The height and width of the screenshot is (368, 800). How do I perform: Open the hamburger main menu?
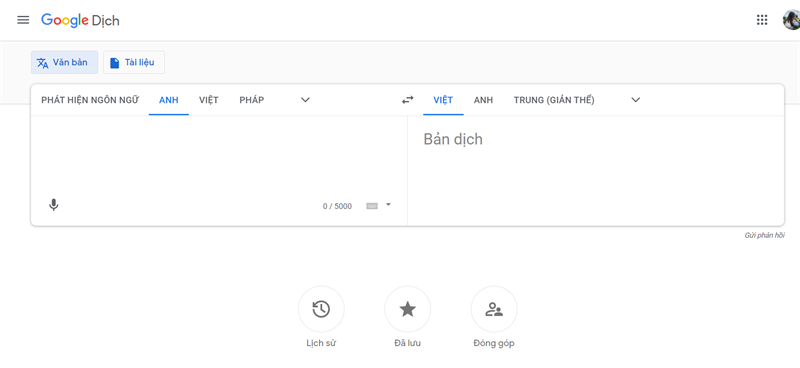23,20
